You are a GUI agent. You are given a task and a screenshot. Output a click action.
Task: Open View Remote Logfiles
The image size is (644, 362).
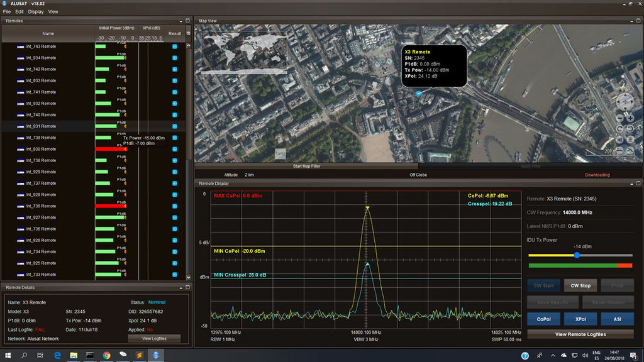[x=580, y=334]
